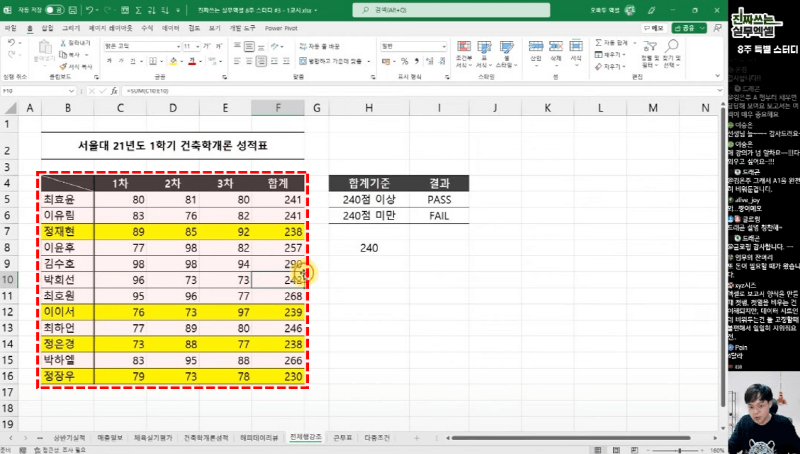
Task: Open the fill color dropdown arrow
Action: 181,61
